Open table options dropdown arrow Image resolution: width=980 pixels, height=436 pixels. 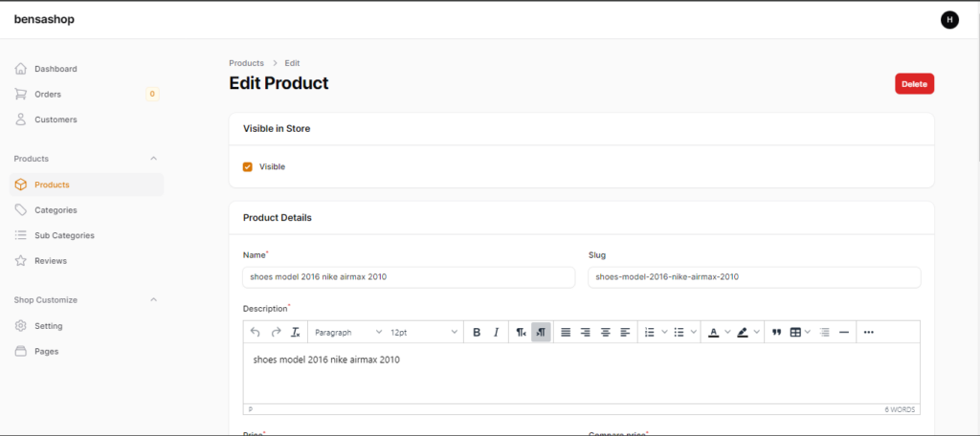(808, 333)
